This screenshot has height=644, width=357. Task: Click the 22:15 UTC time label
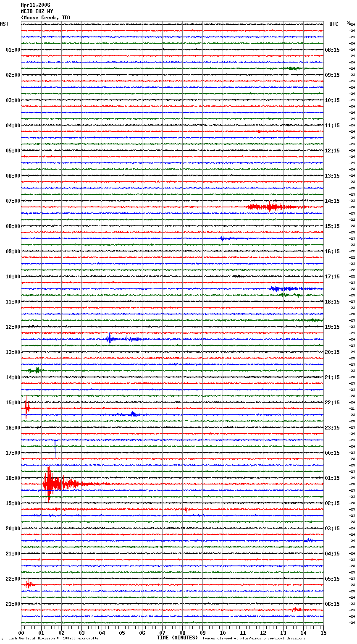point(332,403)
